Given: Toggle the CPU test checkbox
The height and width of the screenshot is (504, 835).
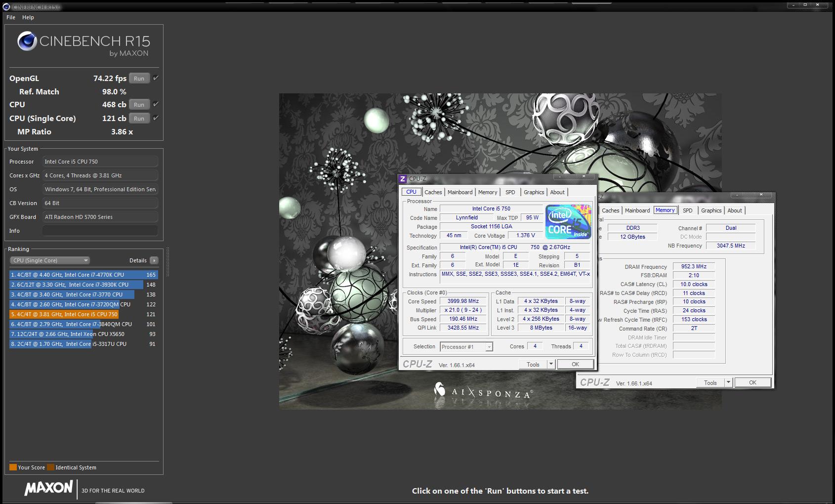Looking at the screenshot, I should coord(156,104).
